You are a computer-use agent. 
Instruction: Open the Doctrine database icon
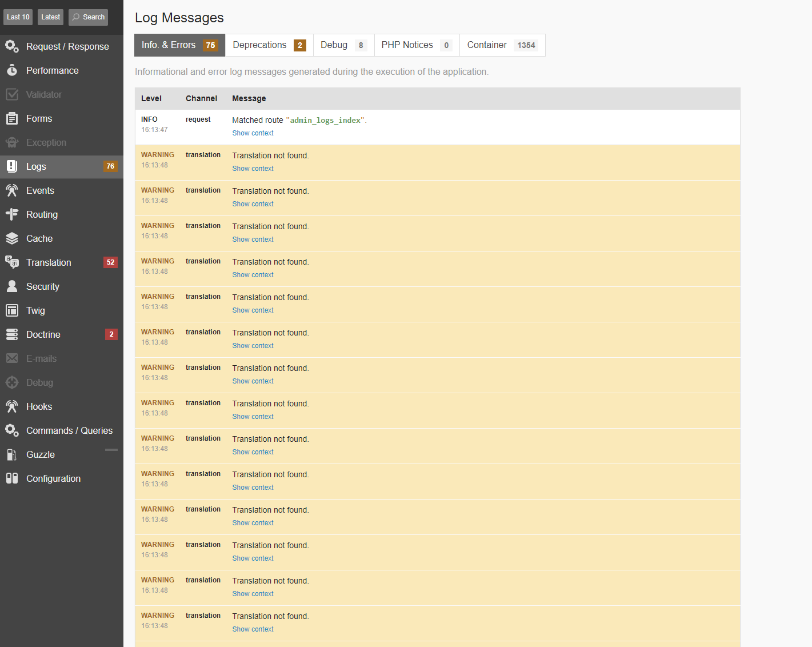point(12,334)
